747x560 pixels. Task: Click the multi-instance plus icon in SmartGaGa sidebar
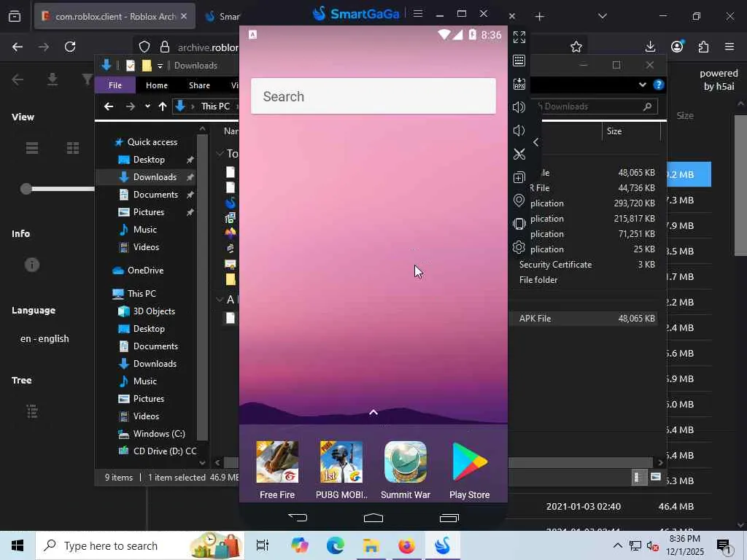(519, 177)
